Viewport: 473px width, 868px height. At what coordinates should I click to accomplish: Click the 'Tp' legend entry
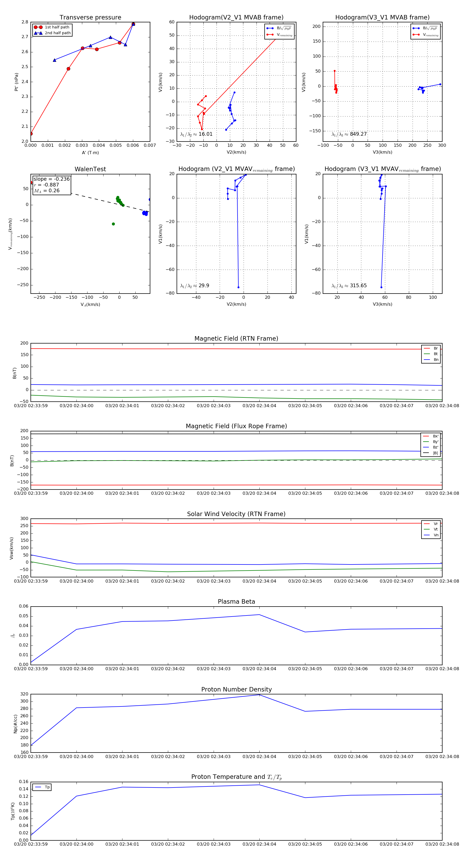point(42,787)
